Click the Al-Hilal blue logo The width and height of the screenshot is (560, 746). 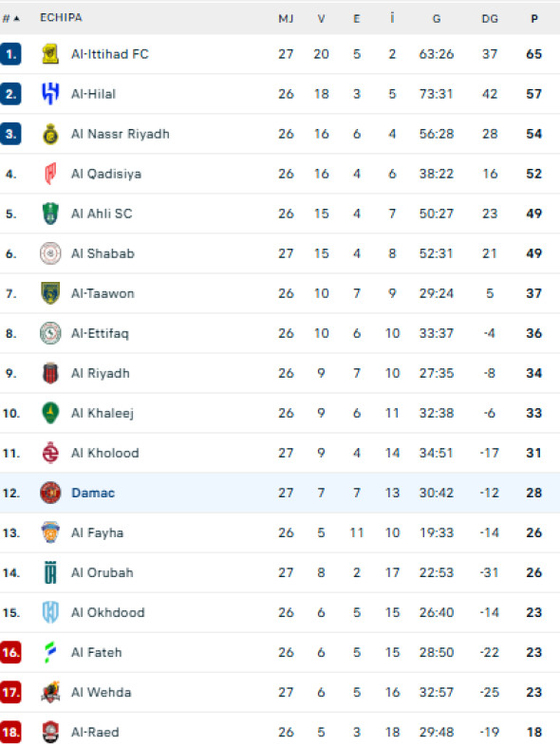[x=50, y=94]
